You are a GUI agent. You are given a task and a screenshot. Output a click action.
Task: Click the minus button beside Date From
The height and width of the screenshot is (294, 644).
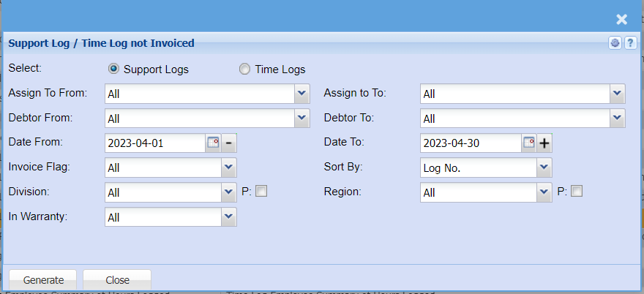(229, 143)
